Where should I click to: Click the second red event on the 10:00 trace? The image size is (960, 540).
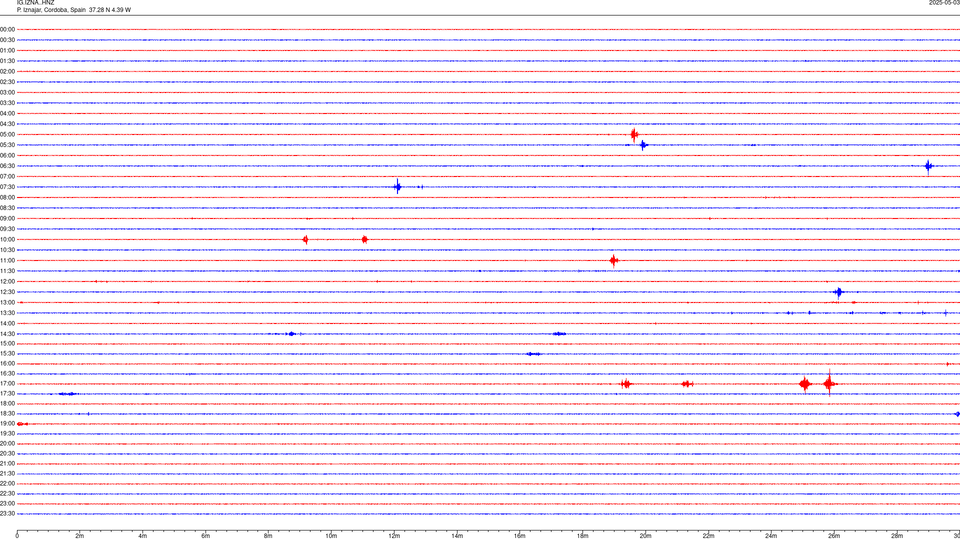[364, 239]
